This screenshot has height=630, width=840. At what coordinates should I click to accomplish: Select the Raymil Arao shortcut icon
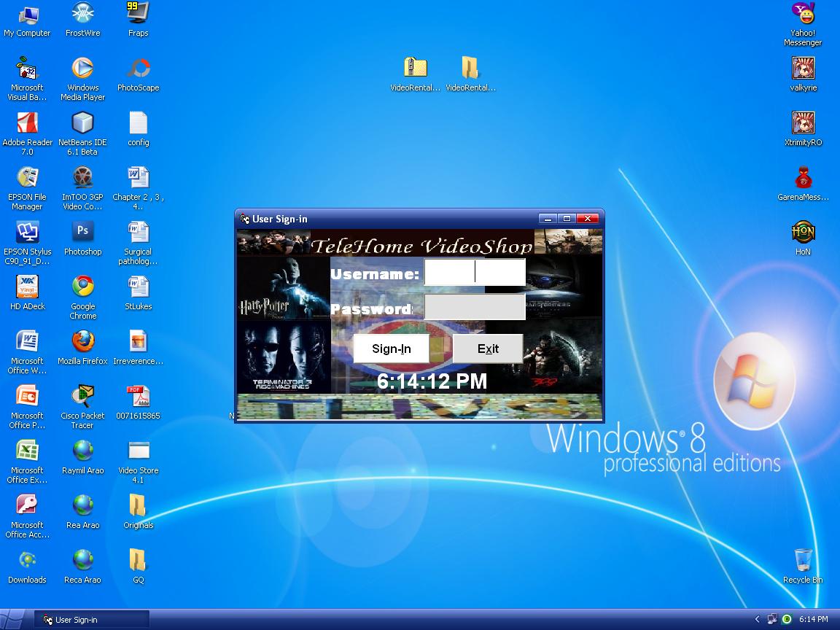click(82, 457)
